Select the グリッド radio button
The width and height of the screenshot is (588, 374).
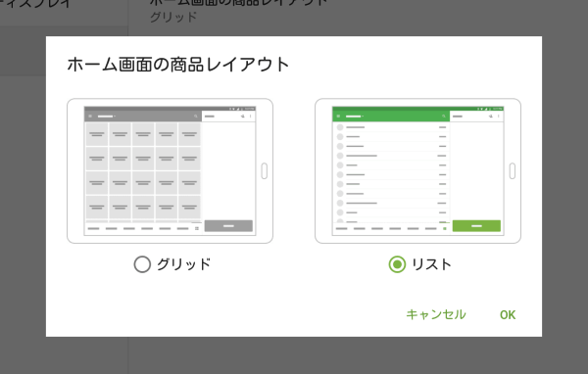142,264
